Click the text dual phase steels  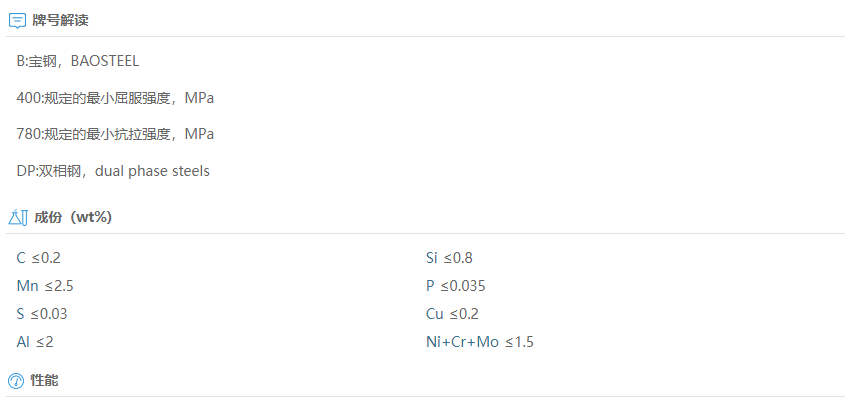(152, 171)
